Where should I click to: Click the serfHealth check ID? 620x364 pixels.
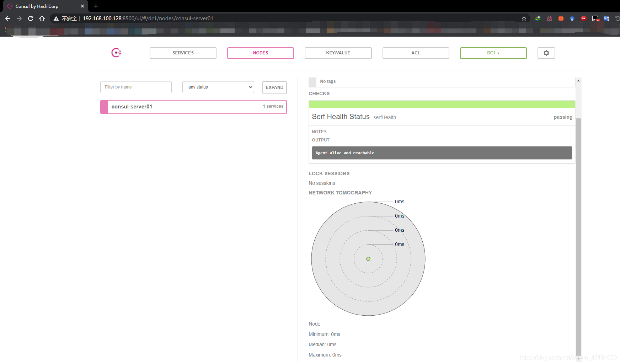click(x=384, y=117)
